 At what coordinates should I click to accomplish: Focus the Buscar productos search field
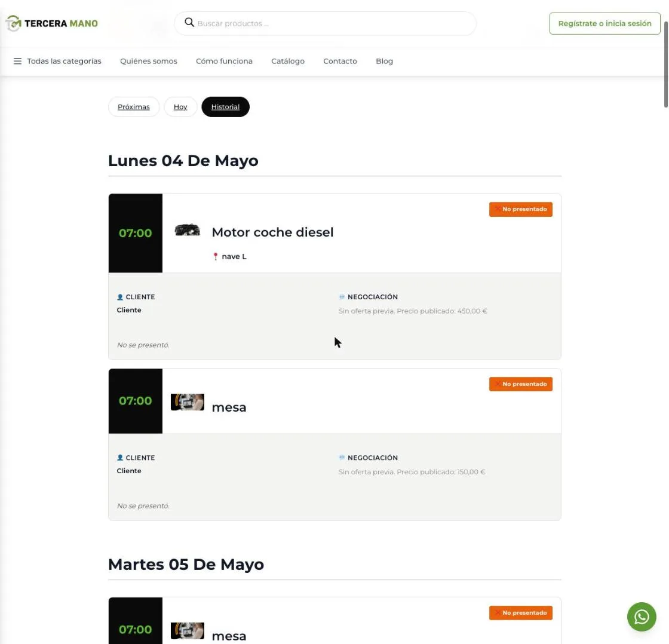325,23
